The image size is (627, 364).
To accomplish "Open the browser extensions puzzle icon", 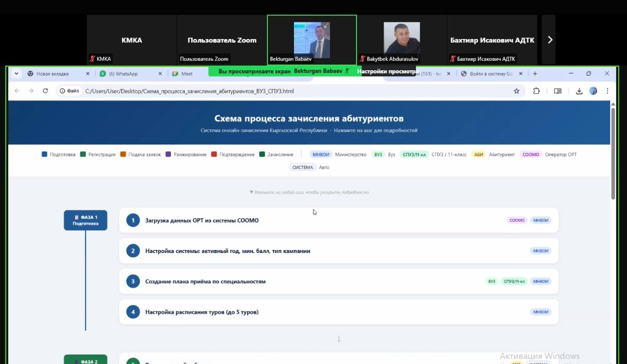I will [x=536, y=91].
